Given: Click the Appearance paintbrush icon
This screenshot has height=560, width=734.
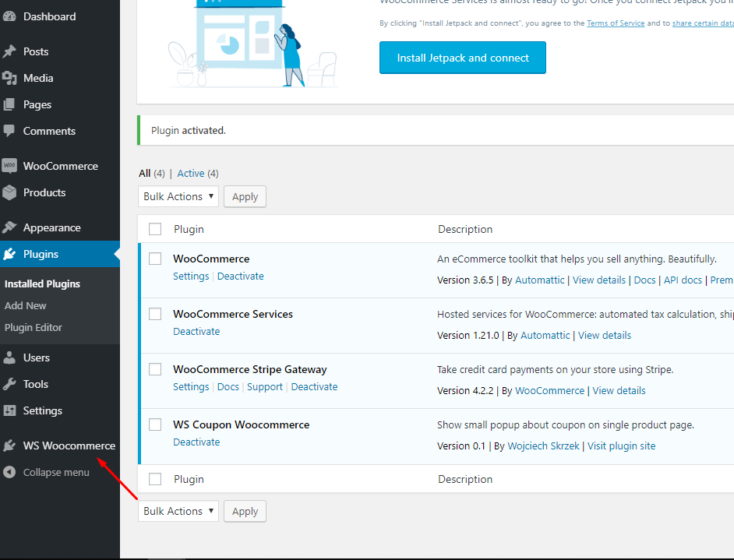Looking at the screenshot, I should (9, 227).
